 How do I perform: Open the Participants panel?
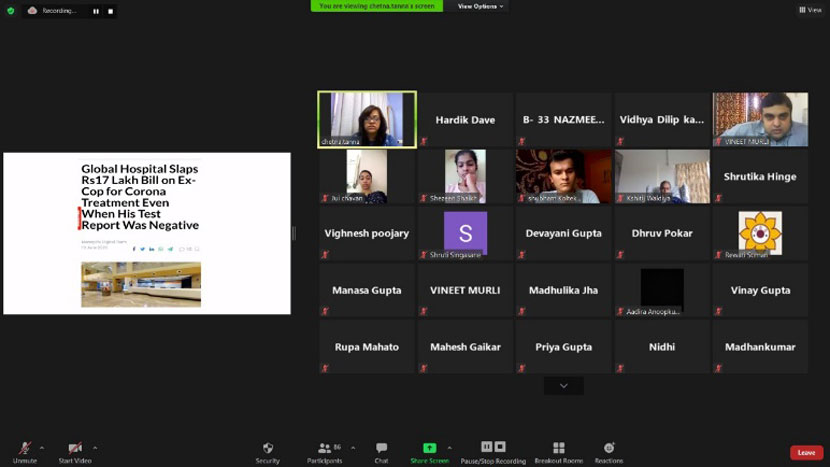click(x=324, y=449)
